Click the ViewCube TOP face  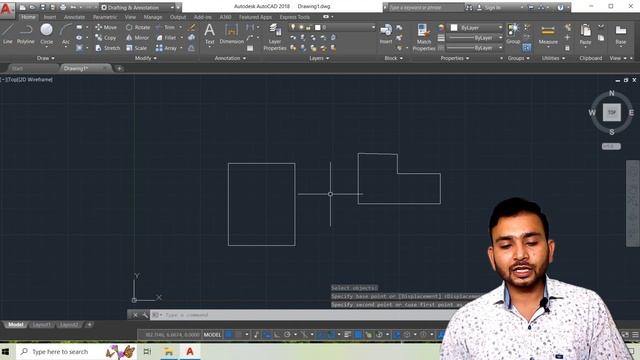pos(611,112)
